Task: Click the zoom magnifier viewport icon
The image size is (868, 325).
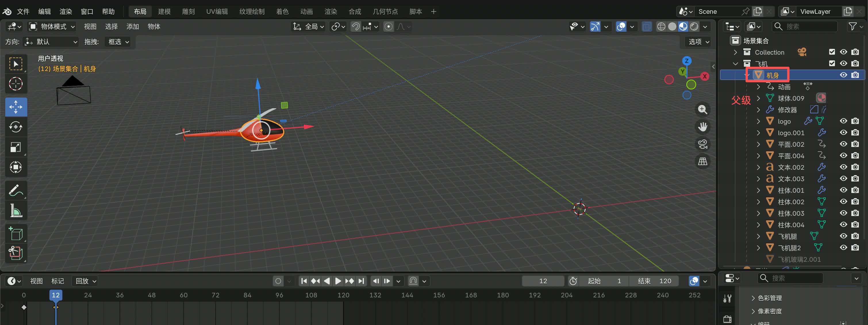Action: (702, 110)
